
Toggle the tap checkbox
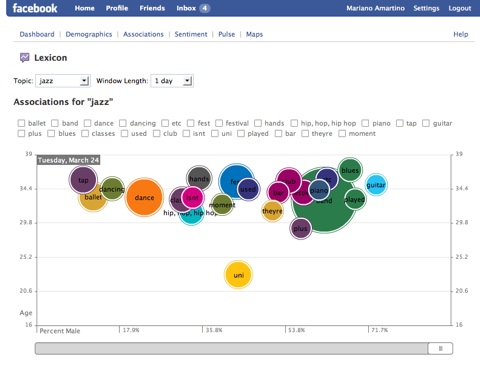(399, 123)
